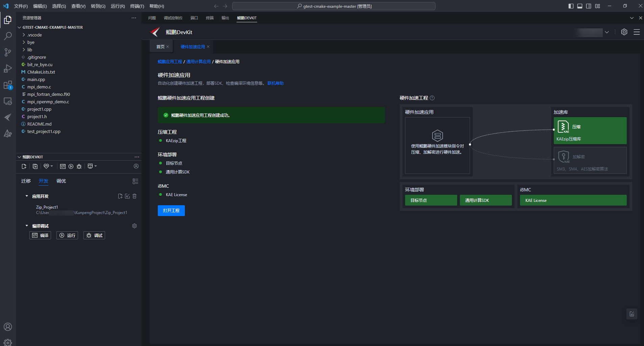
Task: Select 压缩 KAEzip压缩库 card
Action: 590,131
